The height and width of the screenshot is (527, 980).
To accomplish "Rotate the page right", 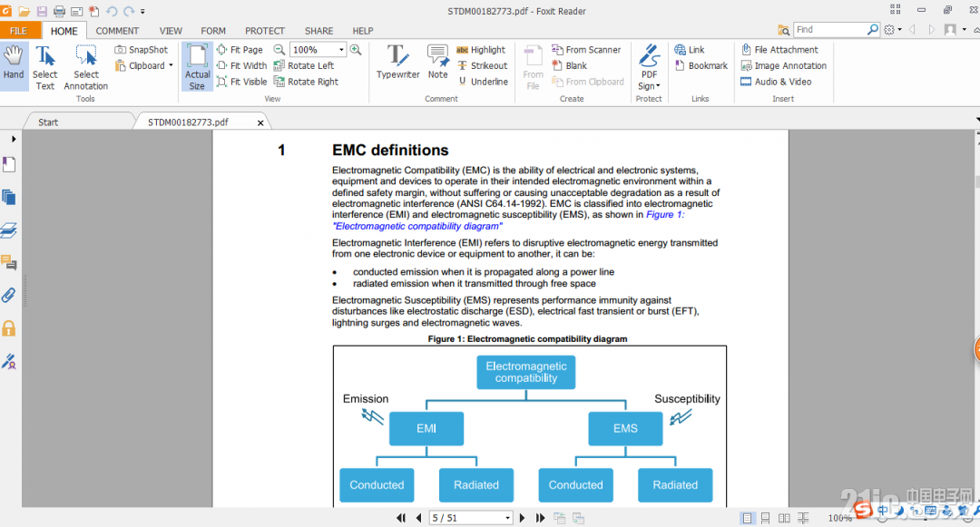I will tap(307, 82).
